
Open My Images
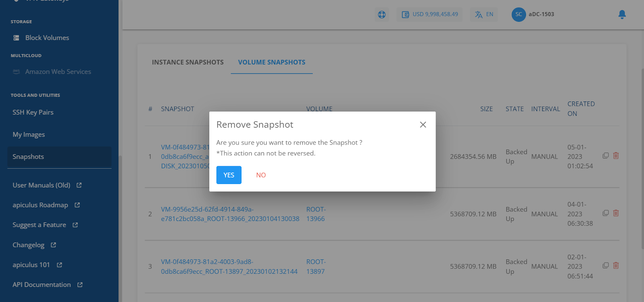click(29, 134)
